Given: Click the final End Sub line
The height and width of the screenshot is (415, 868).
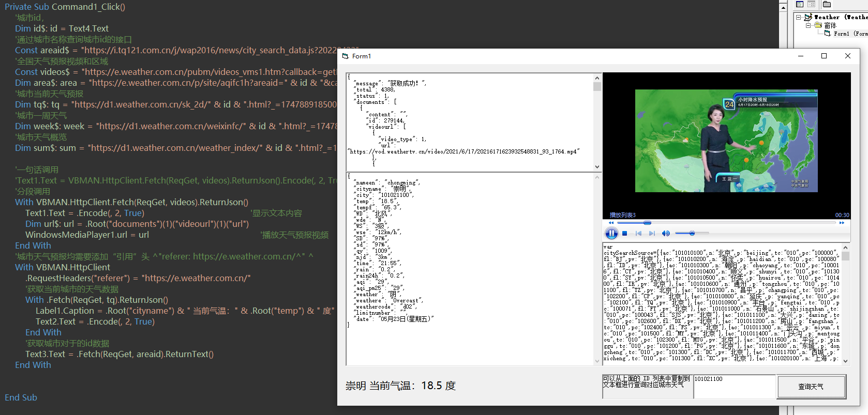Looking at the screenshot, I should pos(21,397).
